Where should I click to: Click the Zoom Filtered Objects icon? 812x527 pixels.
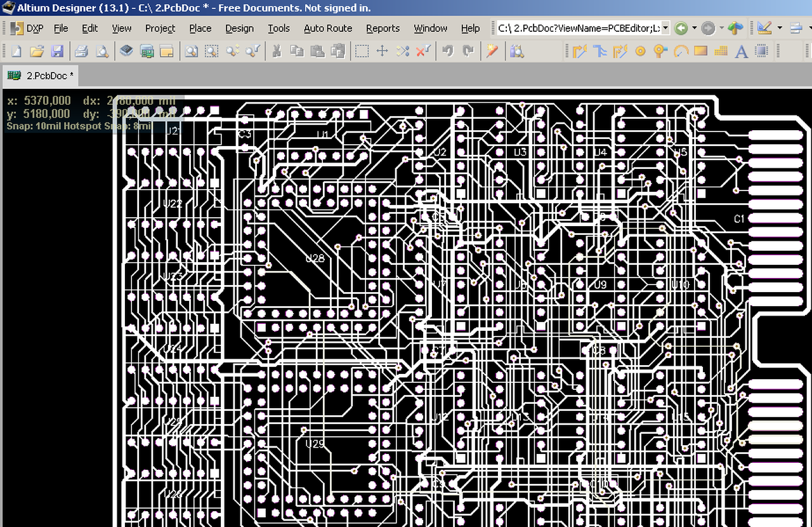(252, 51)
